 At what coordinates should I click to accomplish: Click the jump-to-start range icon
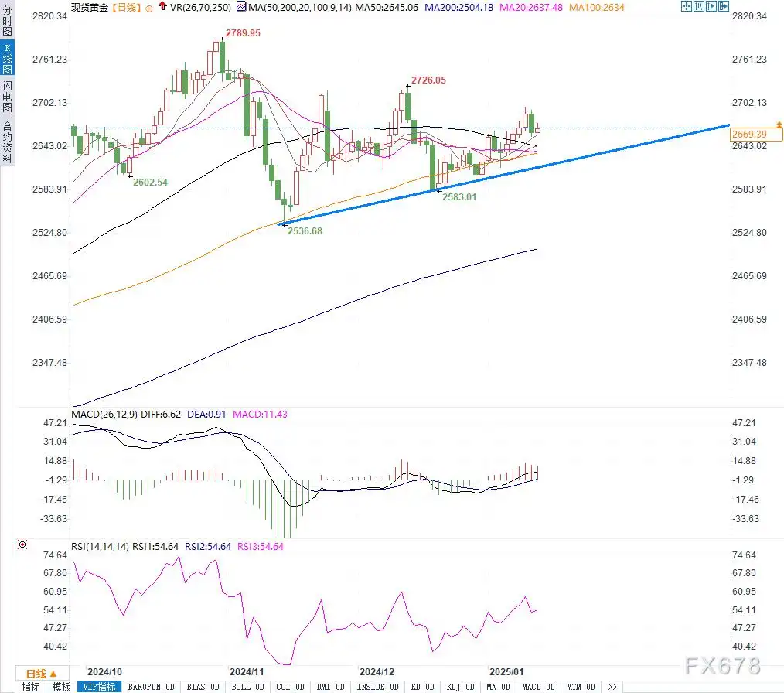(698, 6)
